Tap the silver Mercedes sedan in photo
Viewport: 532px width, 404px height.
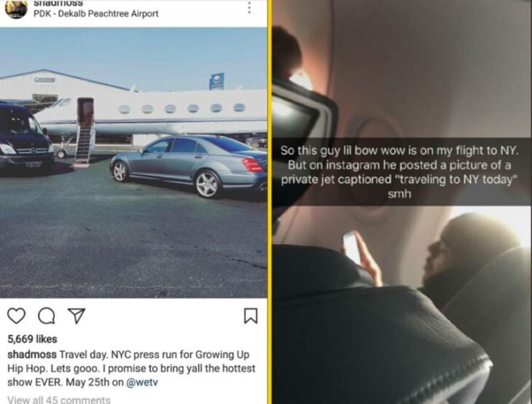click(x=189, y=166)
